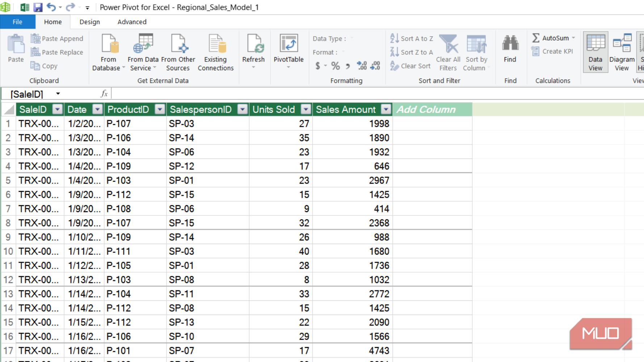Click the Redo arrow icon

(x=70, y=7)
